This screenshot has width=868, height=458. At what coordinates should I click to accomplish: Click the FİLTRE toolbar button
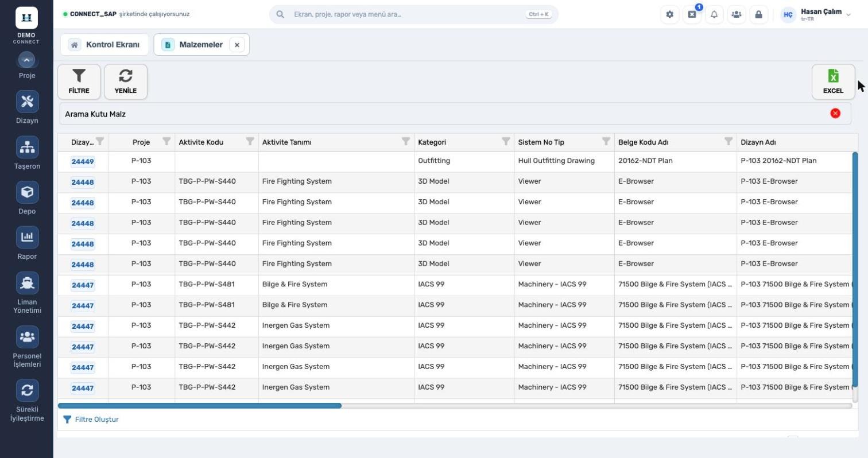coord(79,81)
